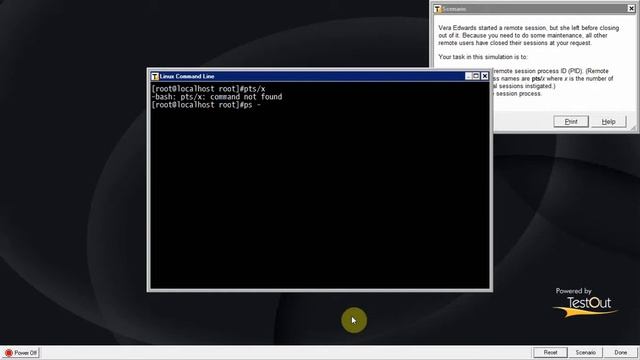The height and width of the screenshot is (360, 640).
Task: Close the Linux Command Line window
Action: coord(484,76)
